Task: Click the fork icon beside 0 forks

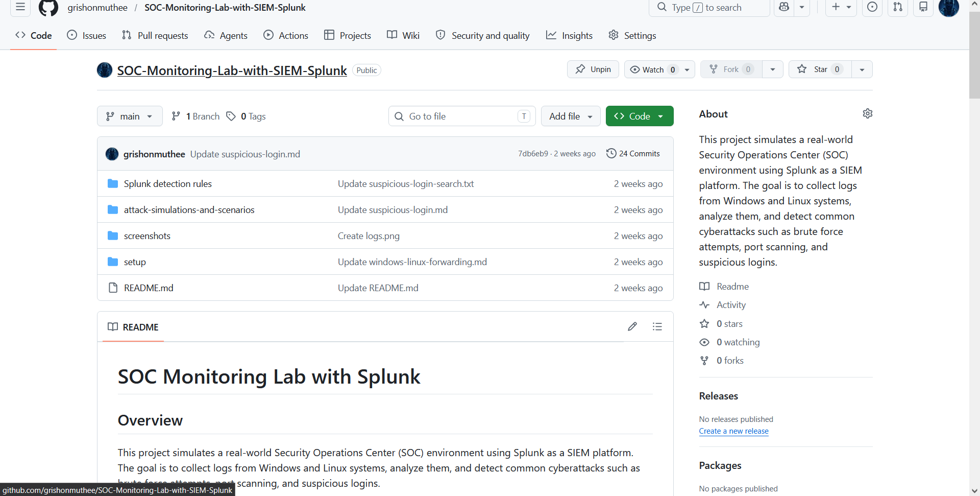Action: click(704, 361)
